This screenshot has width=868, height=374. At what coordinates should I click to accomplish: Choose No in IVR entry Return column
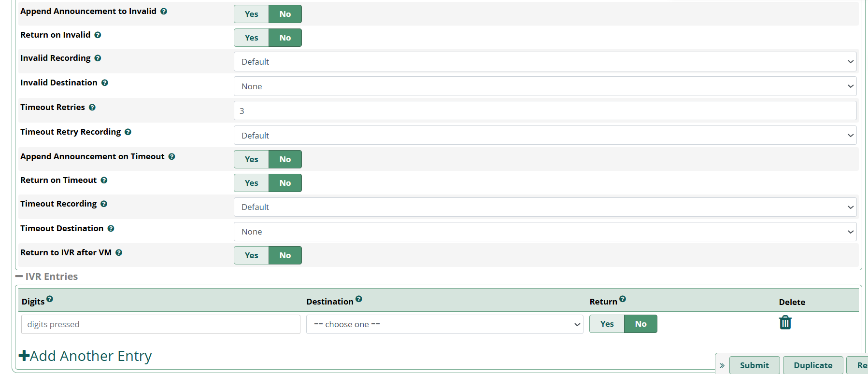[x=640, y=324]
